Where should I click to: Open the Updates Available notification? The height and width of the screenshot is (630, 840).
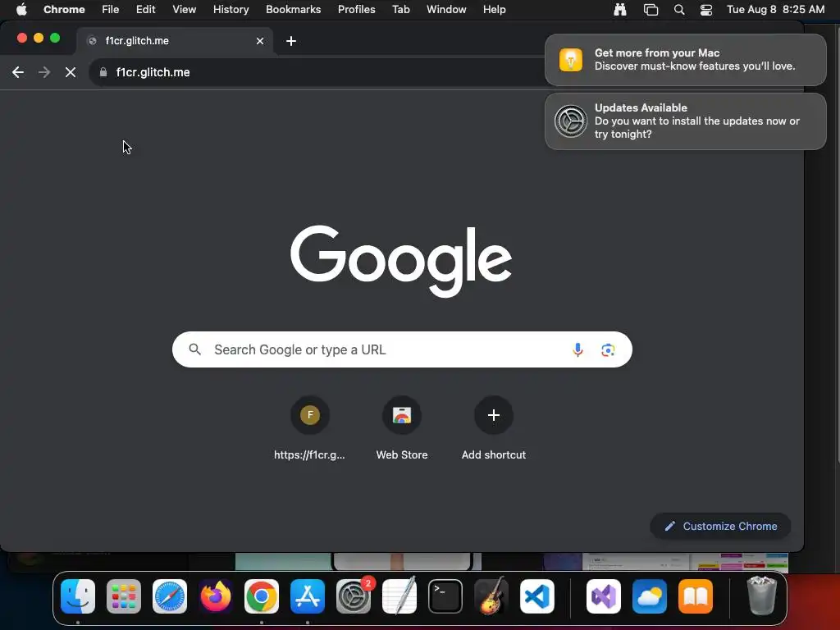tap(685, 121)
